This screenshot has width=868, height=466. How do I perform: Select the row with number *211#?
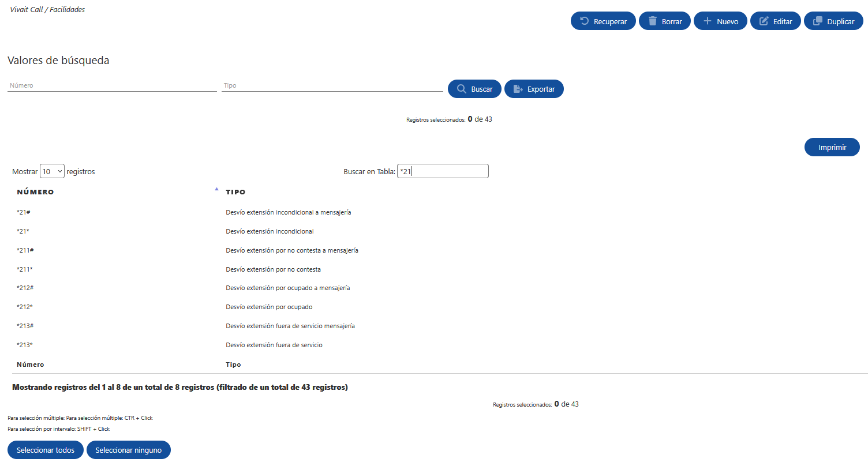coord(439,250)
